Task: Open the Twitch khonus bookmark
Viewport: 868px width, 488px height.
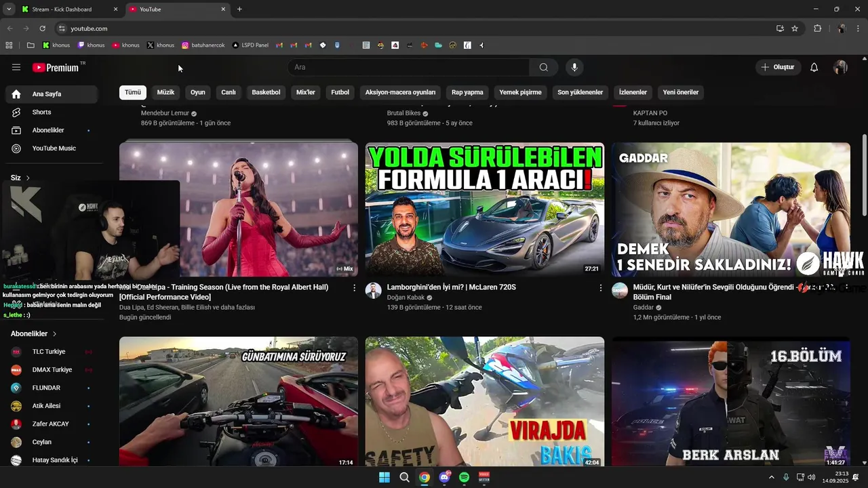Action: pos(91,45)
